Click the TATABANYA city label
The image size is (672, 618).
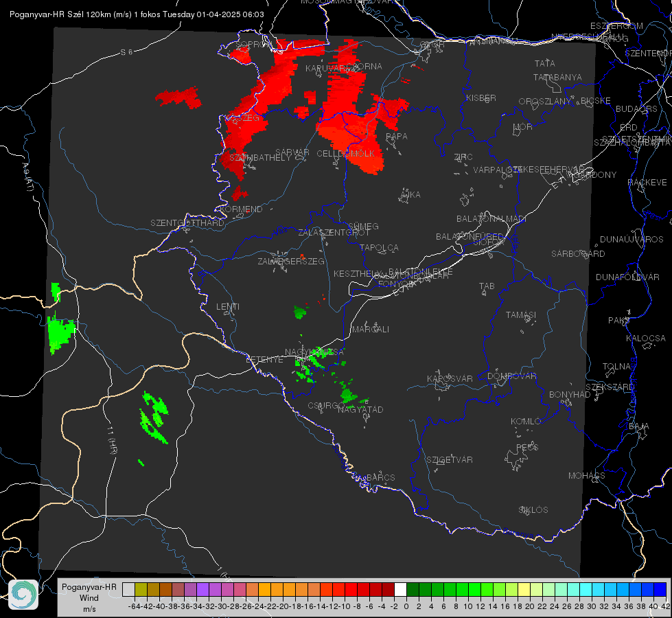[x=557, y=77]
